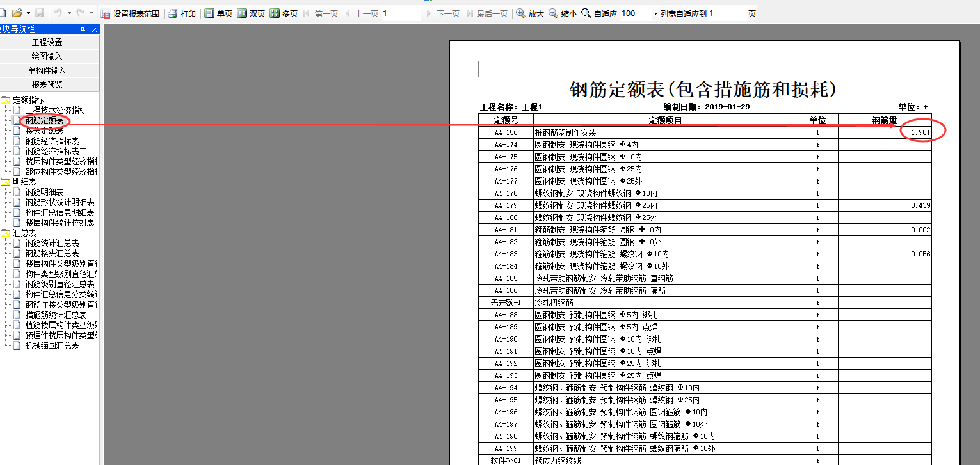Open the 单构件输入 section
The width and height of the screenshot is (980, 465).
(x=49, y=70)
